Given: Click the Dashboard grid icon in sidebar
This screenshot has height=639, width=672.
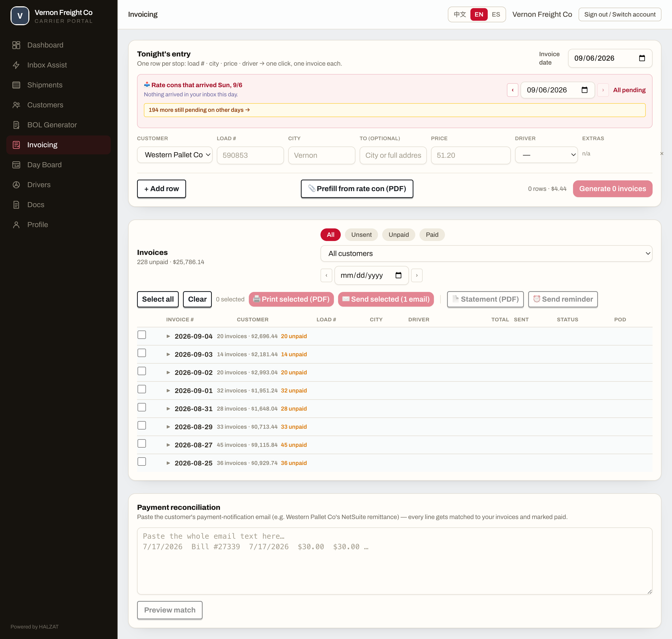Looking at the screenshot, I should 16,45.
